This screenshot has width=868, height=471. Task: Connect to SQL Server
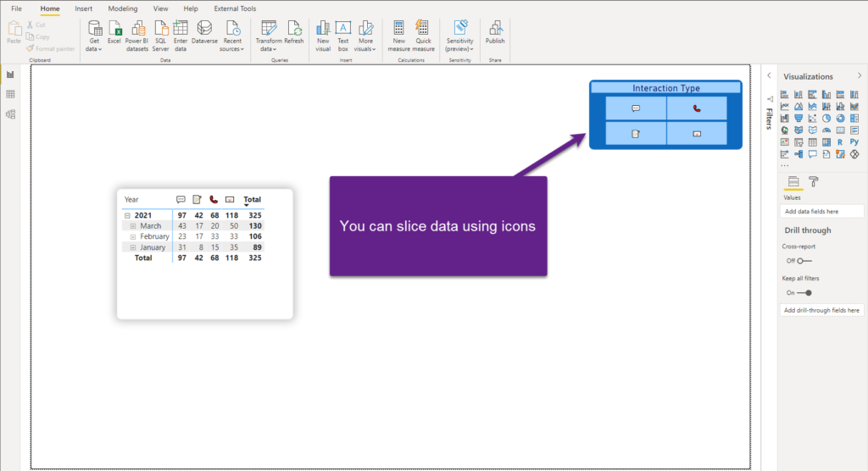click(160, 36)
